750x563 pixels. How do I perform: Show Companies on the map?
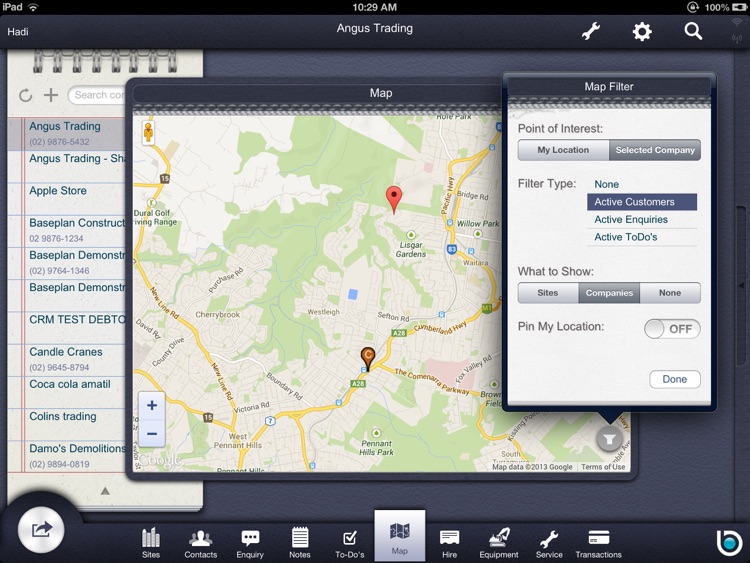point(609,293)
